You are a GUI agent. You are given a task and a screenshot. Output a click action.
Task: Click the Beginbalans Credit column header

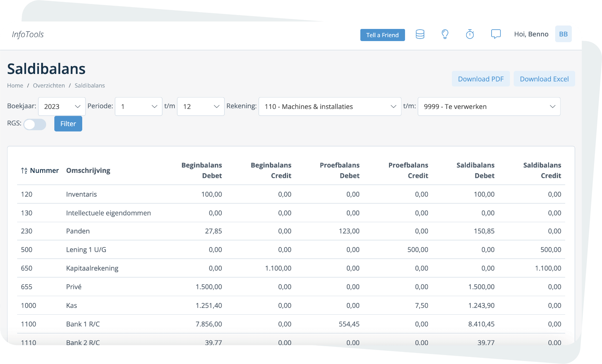pos(271,170)
